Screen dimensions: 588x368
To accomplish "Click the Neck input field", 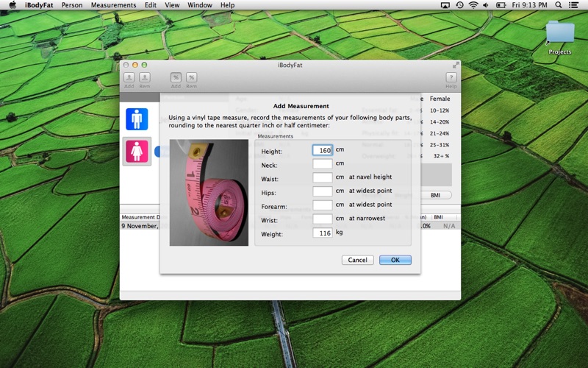I will (323, 163).
